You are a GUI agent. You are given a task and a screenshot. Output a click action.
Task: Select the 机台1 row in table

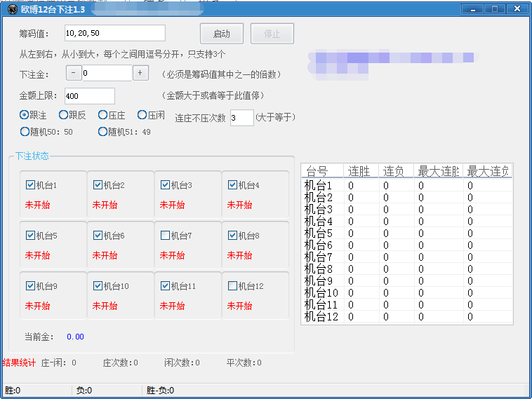(x=407, y=185)
